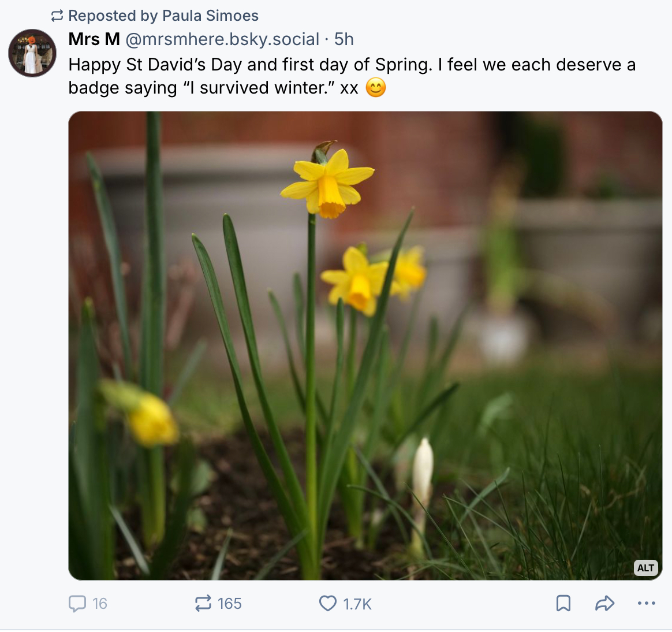Show the image ALT text badge

click(x=645, y=568)
